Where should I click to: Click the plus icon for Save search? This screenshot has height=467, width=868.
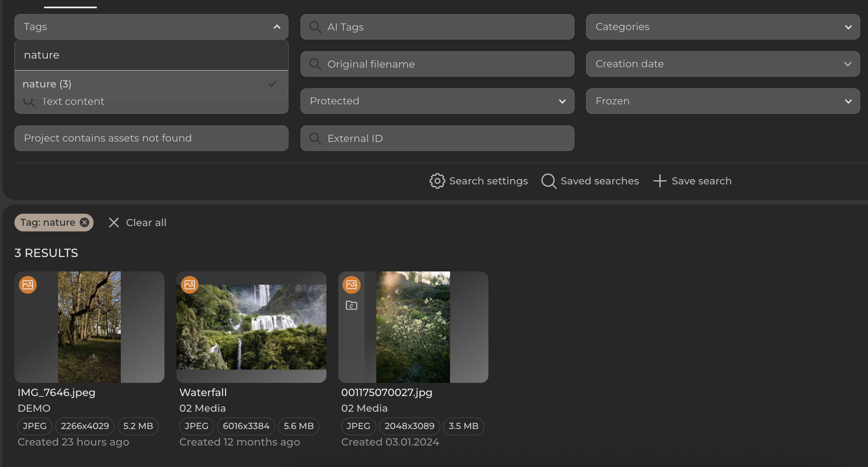pos(659,181)
